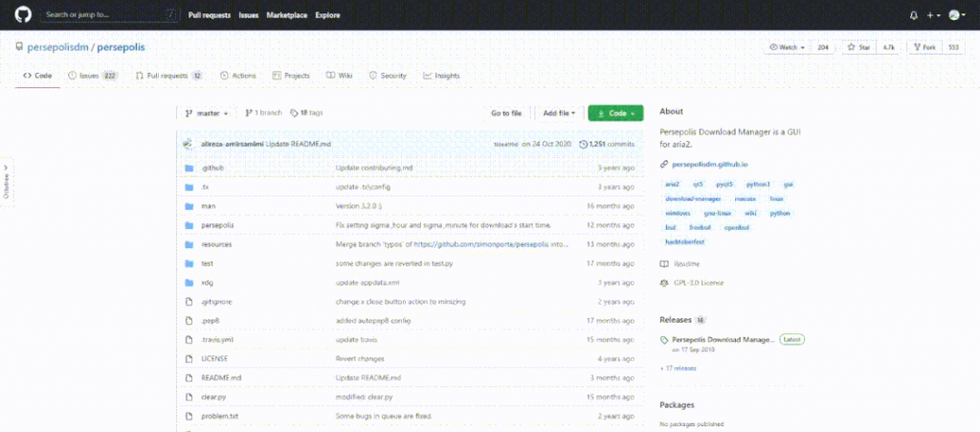Open the .tx folder
This screenshot has height=432, width=980.
click(x=205, y=187)
